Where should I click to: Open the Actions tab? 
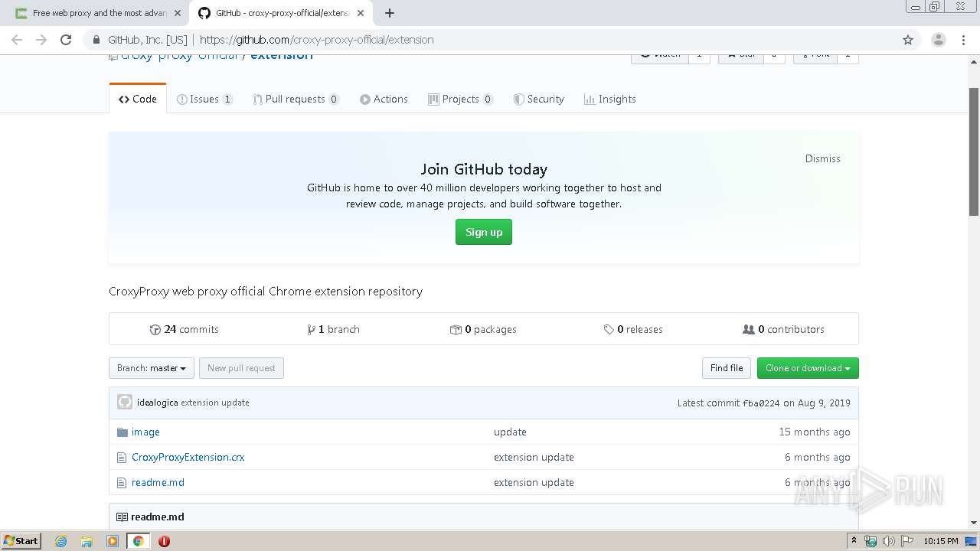click(384, 99)
